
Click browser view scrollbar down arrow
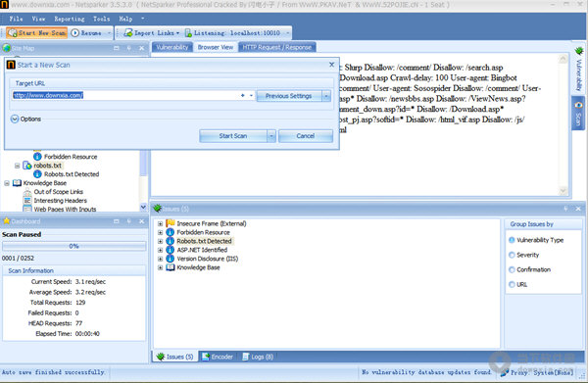(563, 191)
